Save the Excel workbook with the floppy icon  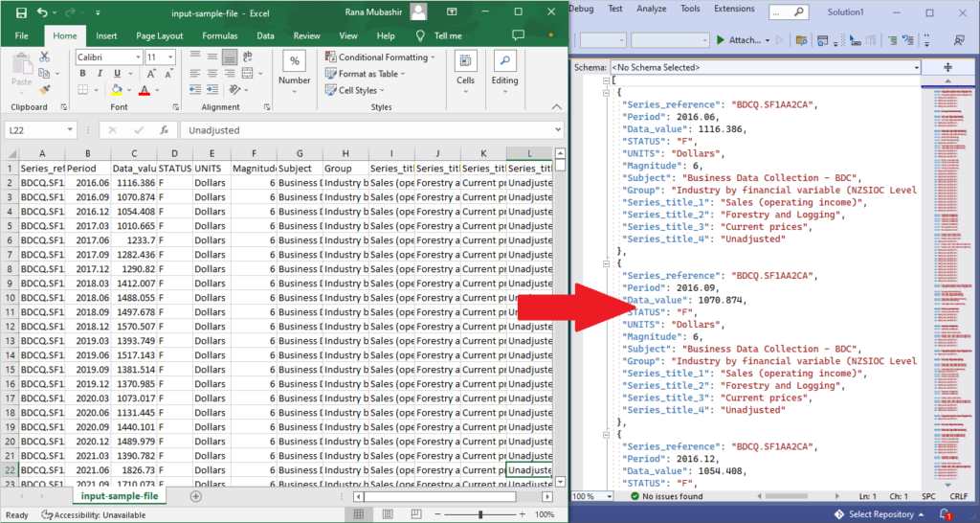(x=21, y=12)
